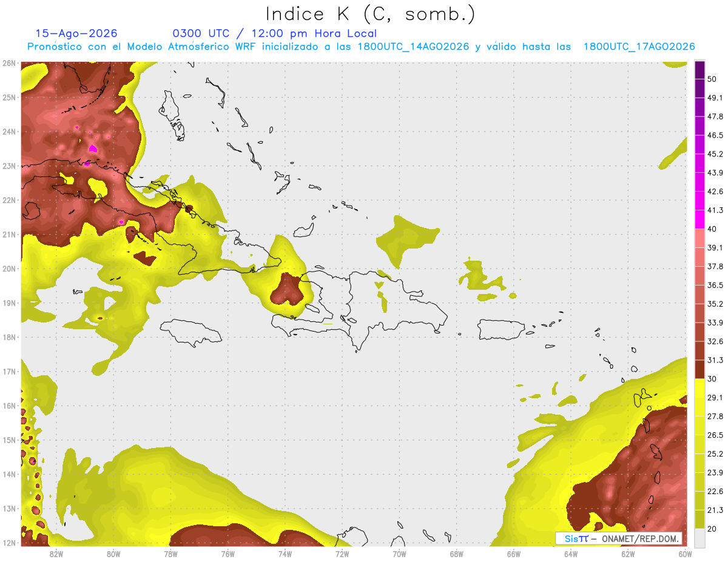Select the date text "15-Ago-2026"
Image resolution: width=728 pixels, height=562 pixels.
pyautogui.click(x=76, y=33)
